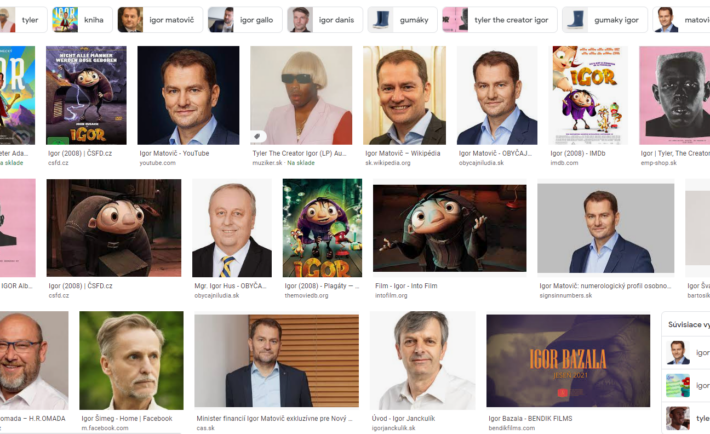The height and width of the screenshot is (434, 710).
Task: Click the product tag icon on Tyler image
Action: point(258,136)
